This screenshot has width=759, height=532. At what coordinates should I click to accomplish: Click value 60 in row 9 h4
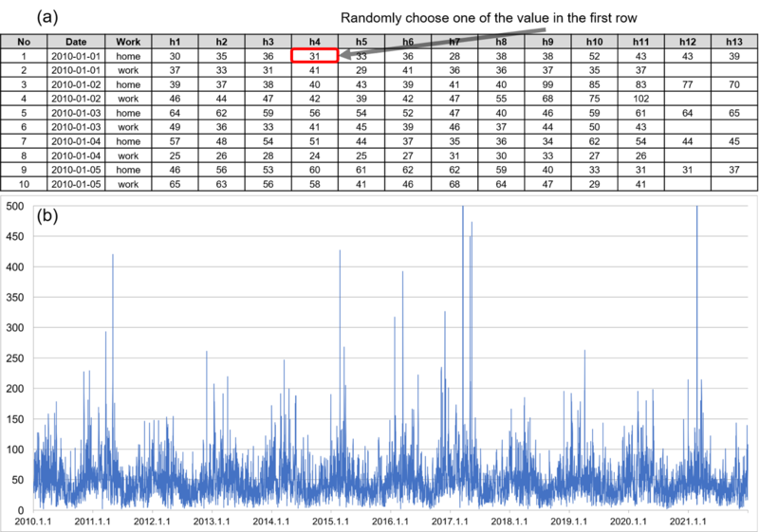[x=315, y=170]
